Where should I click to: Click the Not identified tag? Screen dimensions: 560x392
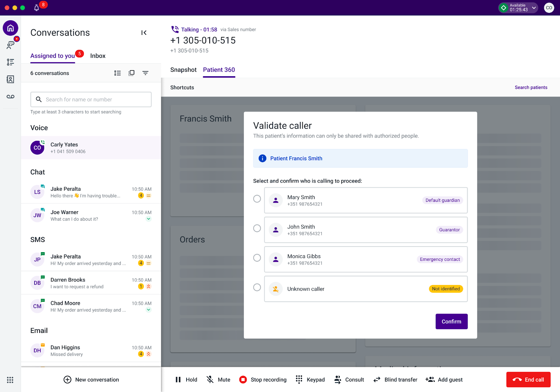pos(446,289)
